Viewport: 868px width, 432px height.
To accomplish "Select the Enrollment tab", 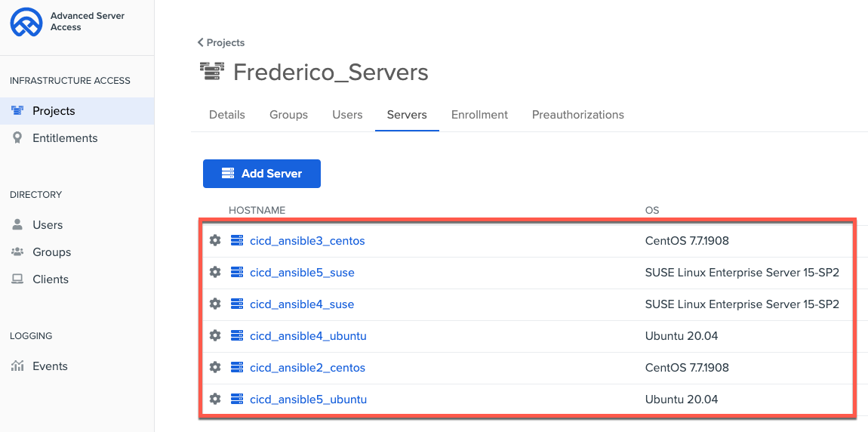I will [x=479, y=115].
